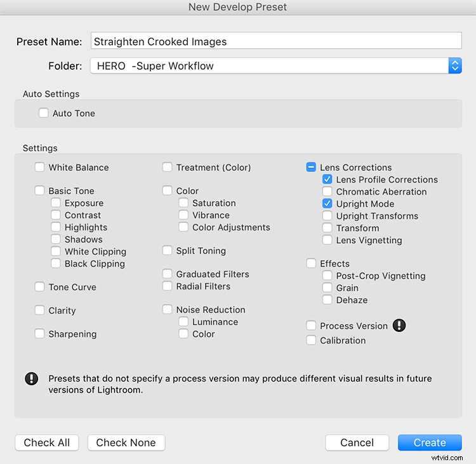Viewport: 476px width, 464px height.
Task: Enable Chromatic Aberration checkbox
Action: pos(327,191)
